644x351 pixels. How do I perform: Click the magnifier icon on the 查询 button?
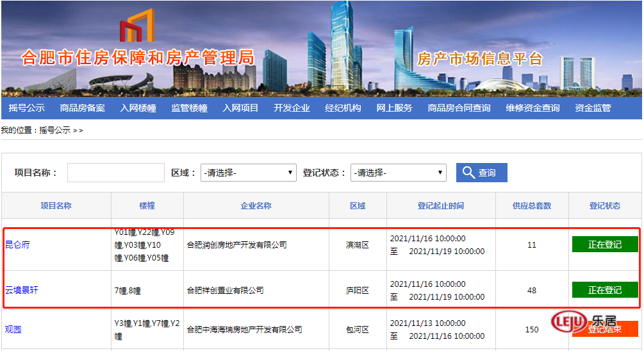(x=468, y=172)
